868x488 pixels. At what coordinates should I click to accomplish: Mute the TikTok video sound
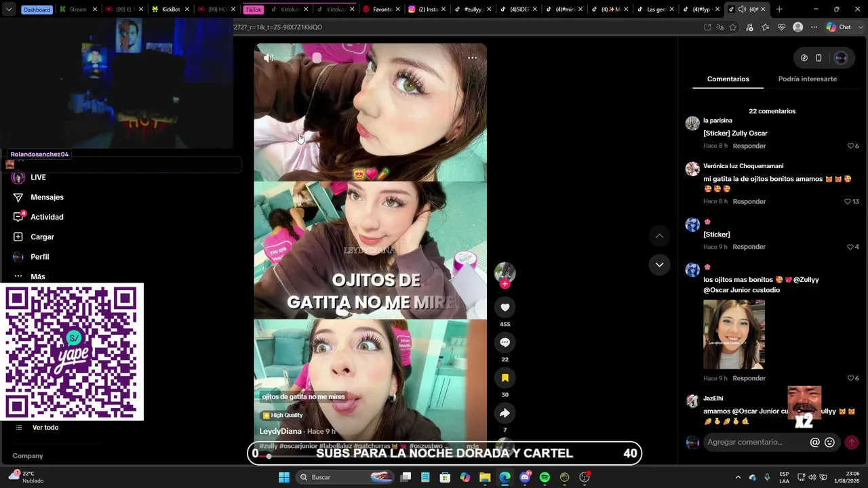pyautogui.click(x=269, y=58)
